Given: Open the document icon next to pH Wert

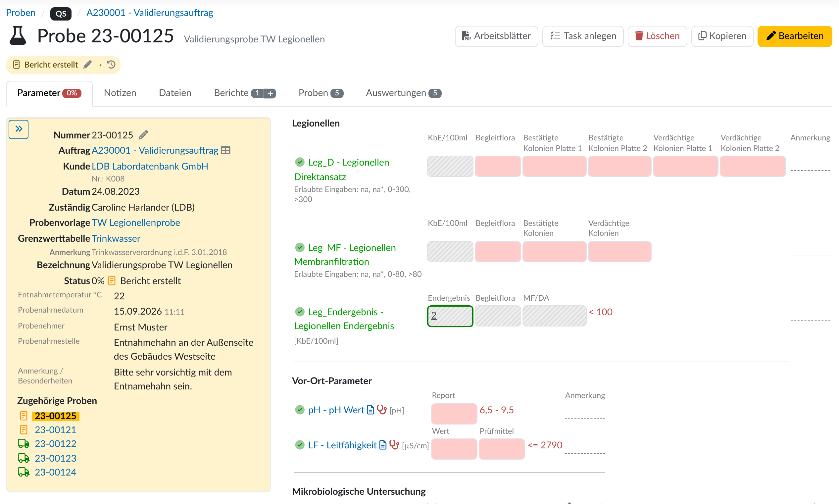Looking at the screenshot, I should click(371, 410).
